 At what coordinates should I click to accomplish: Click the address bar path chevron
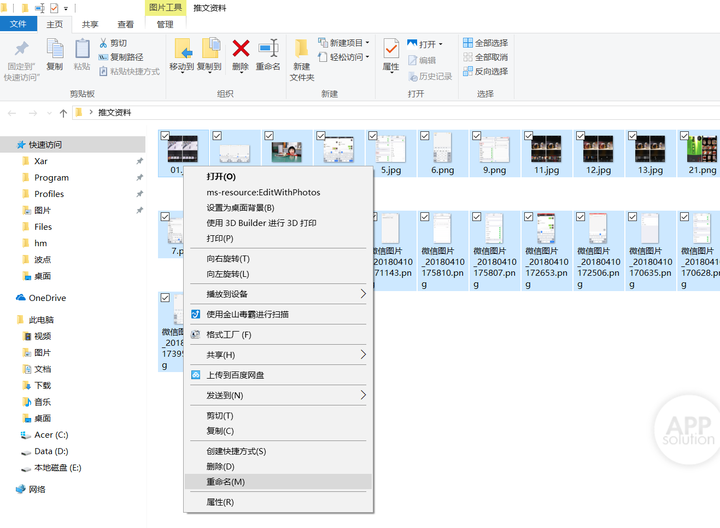coord(90,112)
